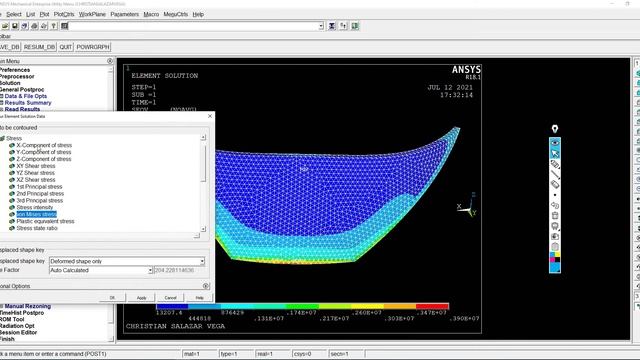Click the printer icon in the toolbar

(x=34, y=26)
